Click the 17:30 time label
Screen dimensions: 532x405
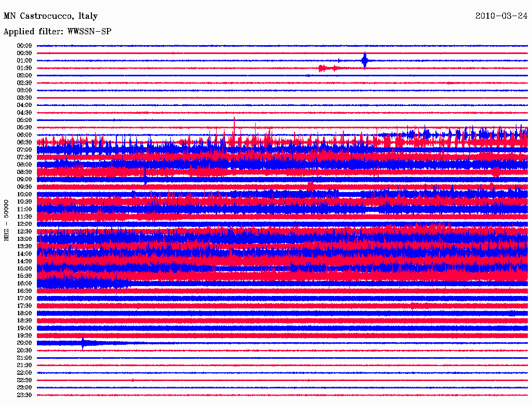point(24,306)
